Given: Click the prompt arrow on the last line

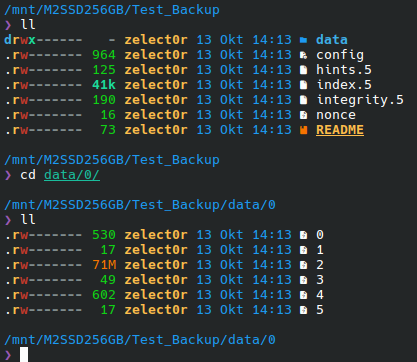Looking at the screenshot, I should [x=8, y=355].
